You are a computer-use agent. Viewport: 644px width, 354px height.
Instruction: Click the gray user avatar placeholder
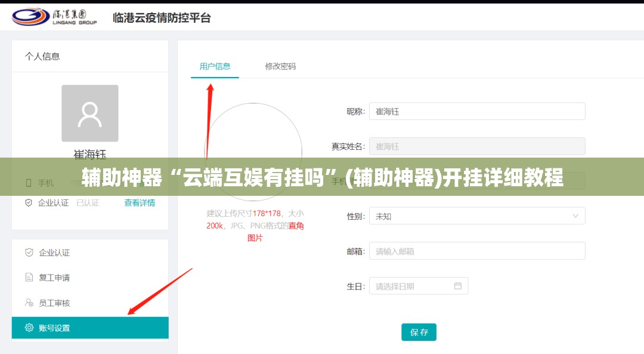(90, 113)
